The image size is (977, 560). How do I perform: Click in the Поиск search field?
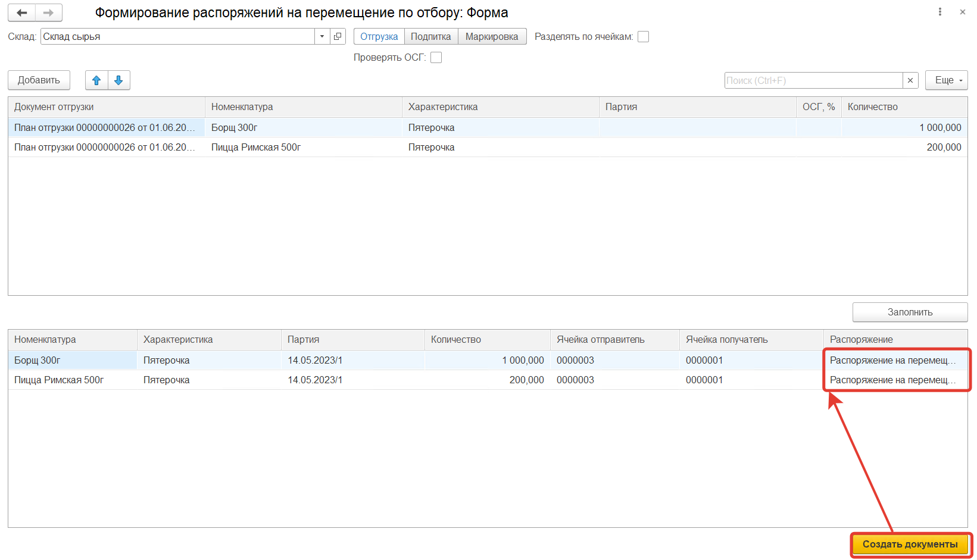[813, 80]
